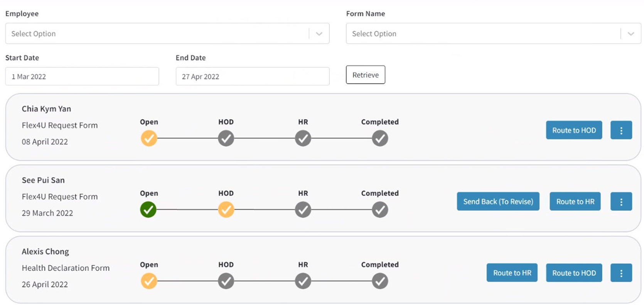Image resolution: width=644 pixels, height=305 pixels.
Task: Click the Start Date field
Action: coord(82,76)
